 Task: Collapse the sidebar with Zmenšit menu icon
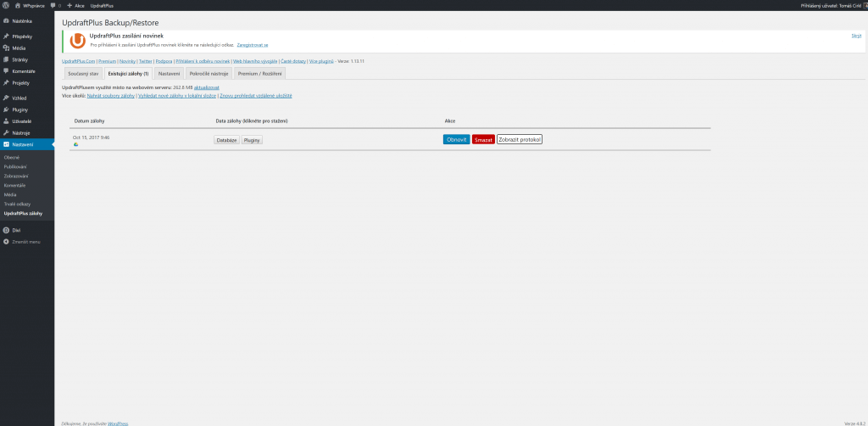point(6,242)
